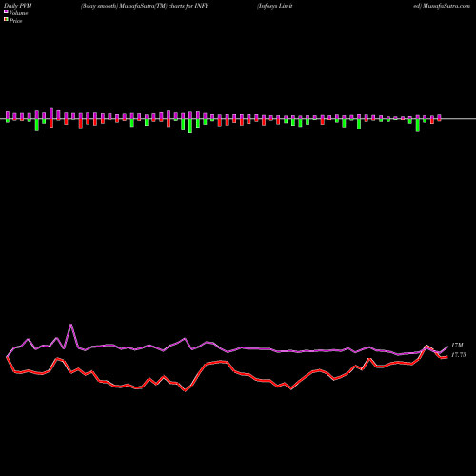Click the '17.75' price line end label

(459, 355)
